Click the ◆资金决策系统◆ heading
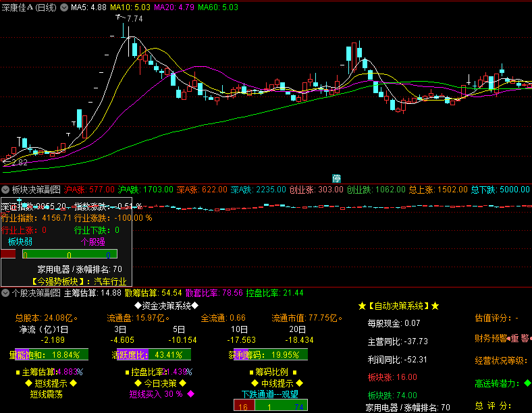The height and width of the screenshot is (413, 532). [x=167, y=306]
